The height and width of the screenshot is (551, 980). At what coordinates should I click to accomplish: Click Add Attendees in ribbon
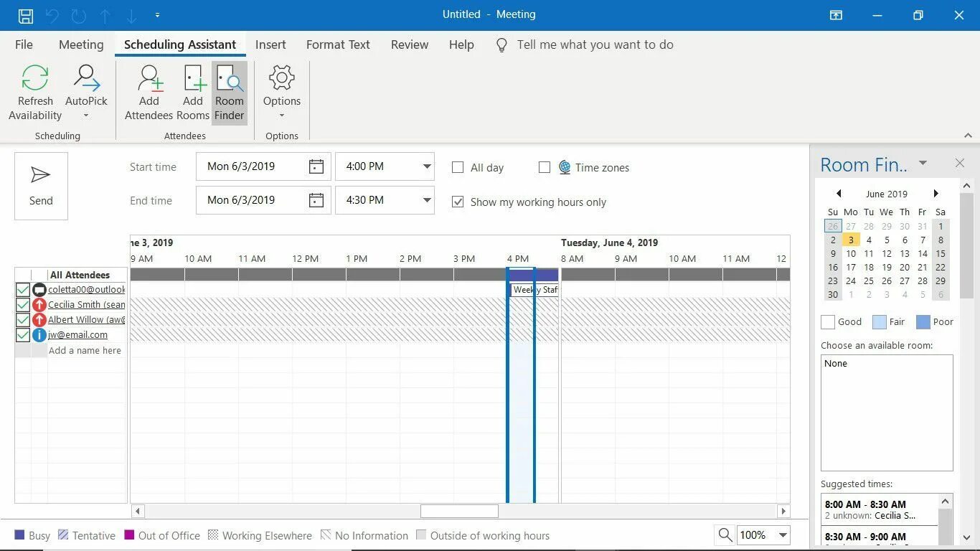(149, 93)
